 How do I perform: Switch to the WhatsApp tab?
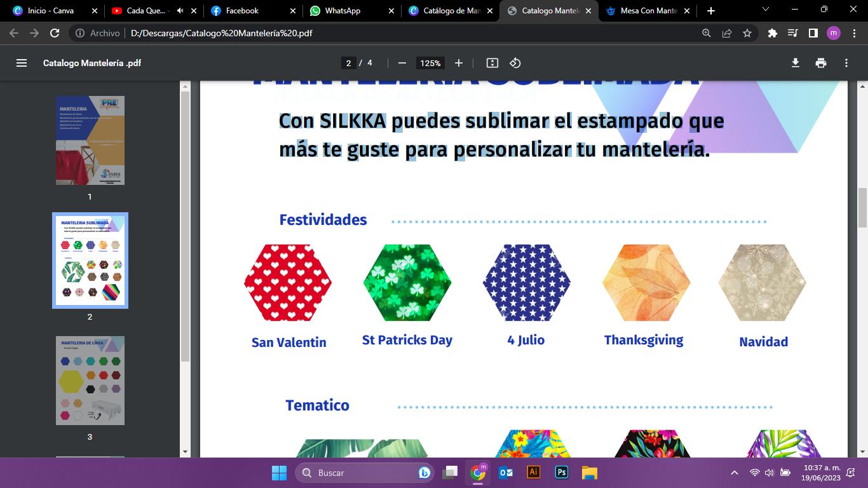pos(352,11)
